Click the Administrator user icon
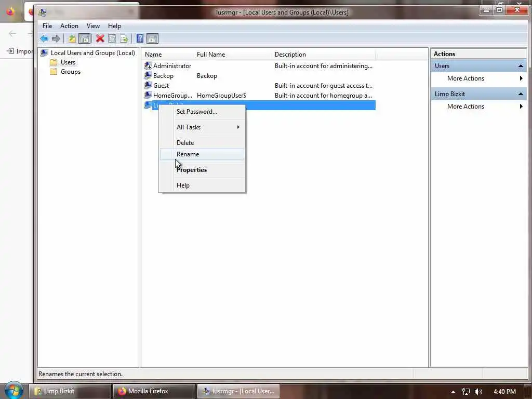 click(x=148, y=65)
